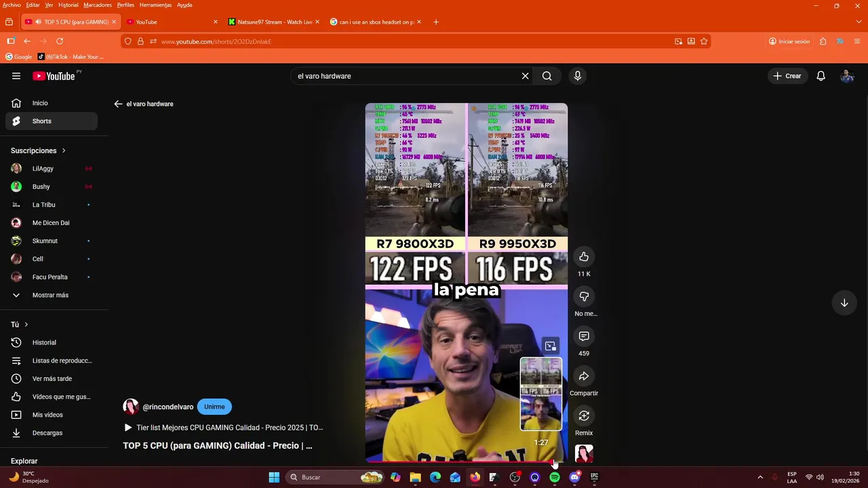Bookmark this page with the star
The width and height of the screenshot is (868, 488).
[704, 41]
